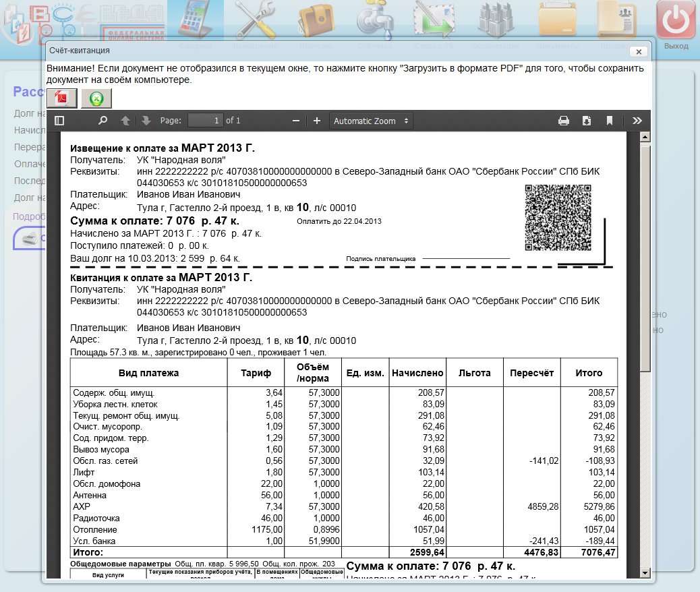Click the Вид платежа column header
700x592 pixels.
pyautogui.click(x=148, y=373)
